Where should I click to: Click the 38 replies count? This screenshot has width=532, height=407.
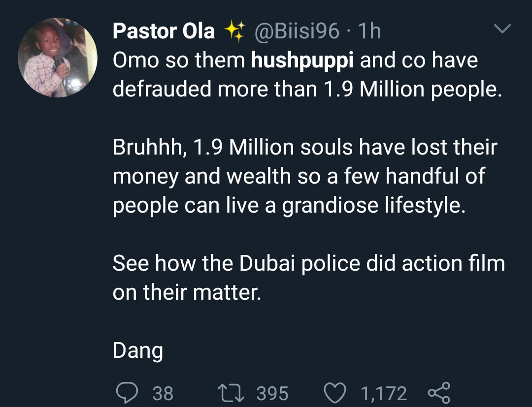(163, 394)
